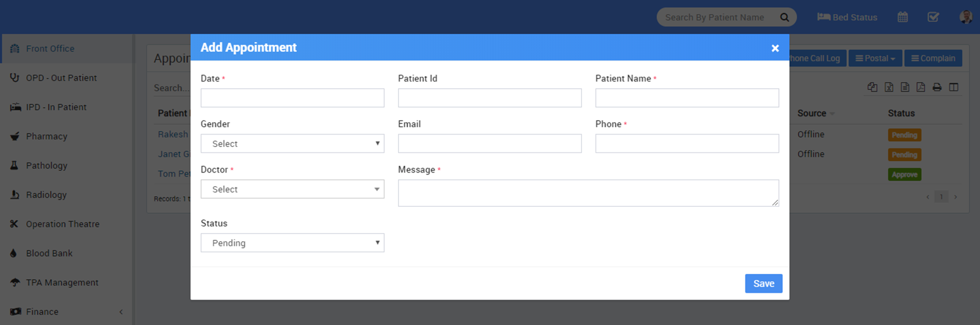This screenshot has height=325, width=980.
Task: Toggle column visibility icon
Action: 953,87
